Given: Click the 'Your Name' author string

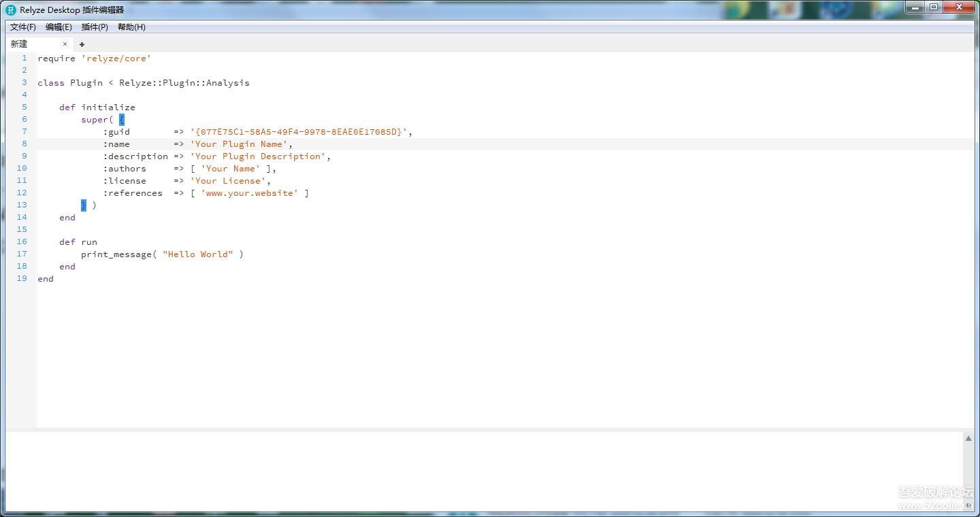Looking at the screenshot, I should coord(231,169).
